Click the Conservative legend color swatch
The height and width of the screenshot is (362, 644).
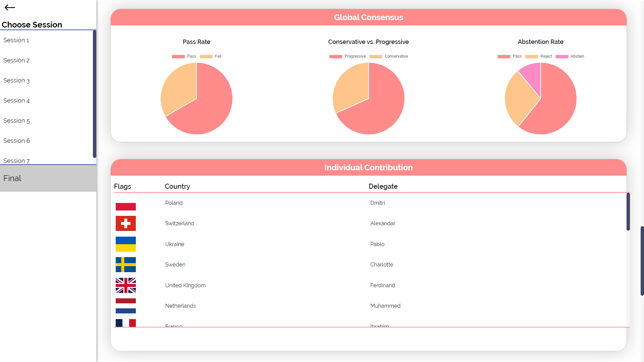[376, 56]
